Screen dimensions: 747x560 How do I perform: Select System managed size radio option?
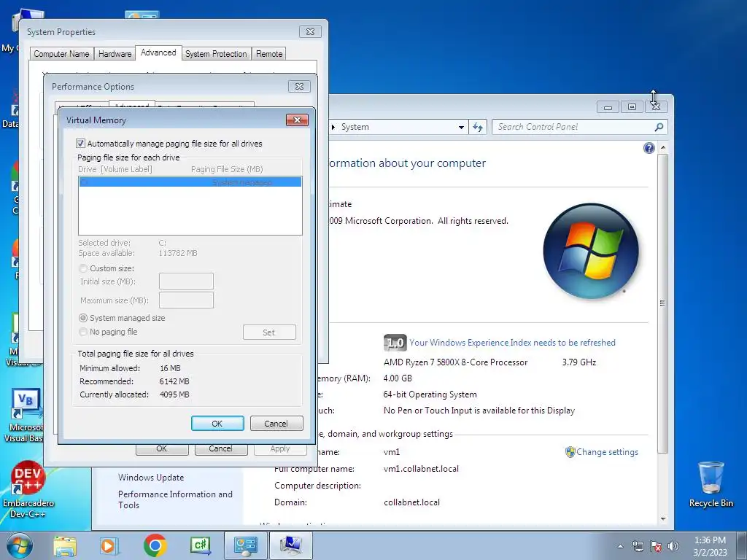(83, 318)
